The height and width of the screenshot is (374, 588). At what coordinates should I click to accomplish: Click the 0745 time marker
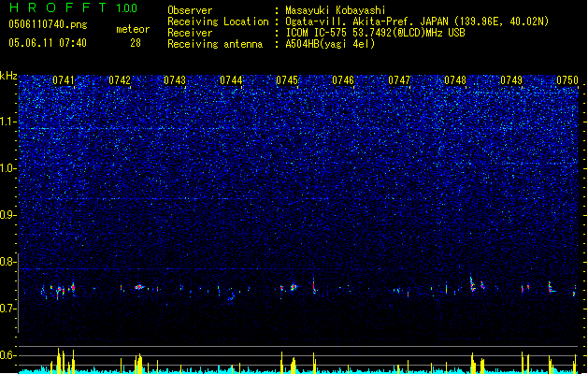[x=287, y=80]
